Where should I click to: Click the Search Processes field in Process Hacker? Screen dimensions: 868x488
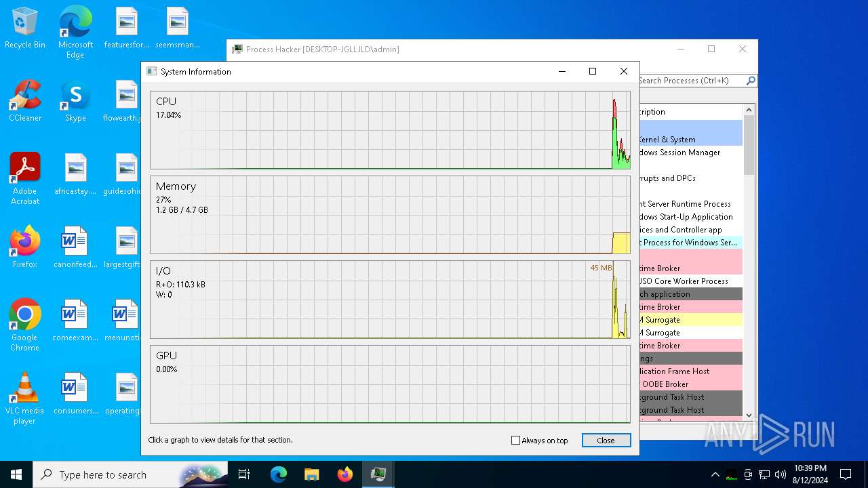tap(691, 81)
